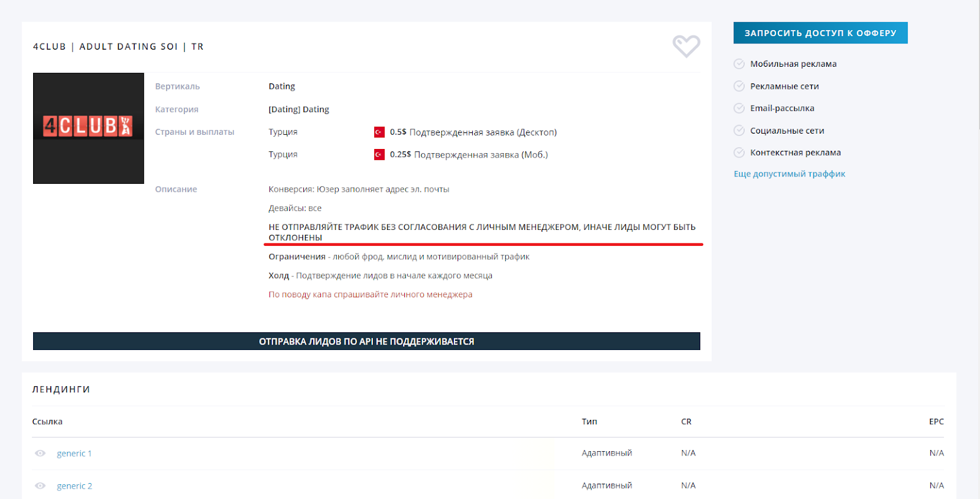The image size is (980, 499).
Task: Click the check icon next to Рекламные сети
Action: pos(739,86)
